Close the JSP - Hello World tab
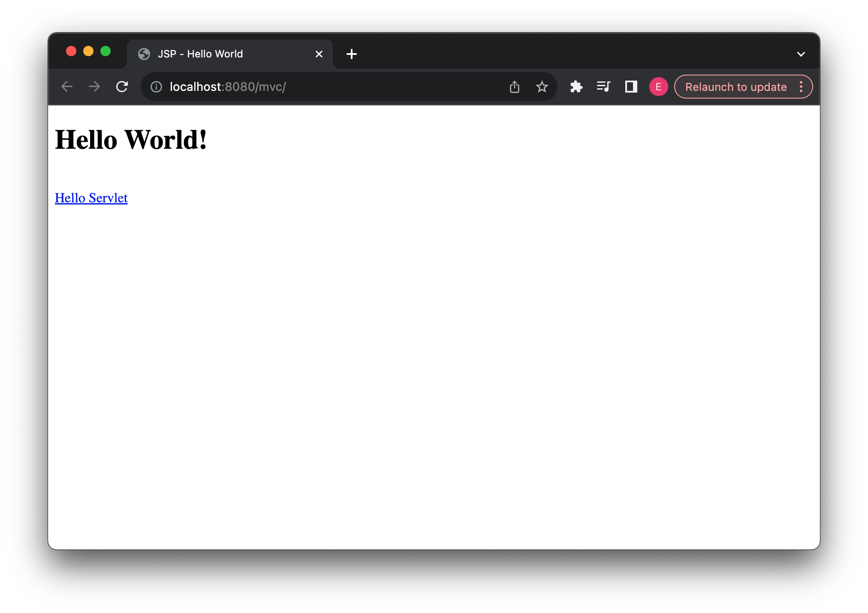The height and width of the screenshot is (613, 868). (319, 54)
